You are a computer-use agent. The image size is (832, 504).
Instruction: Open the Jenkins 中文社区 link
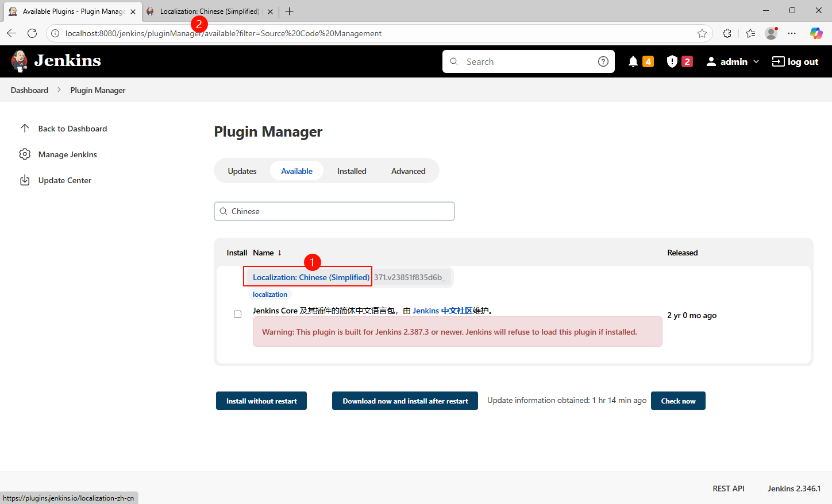tap(442, 311)
